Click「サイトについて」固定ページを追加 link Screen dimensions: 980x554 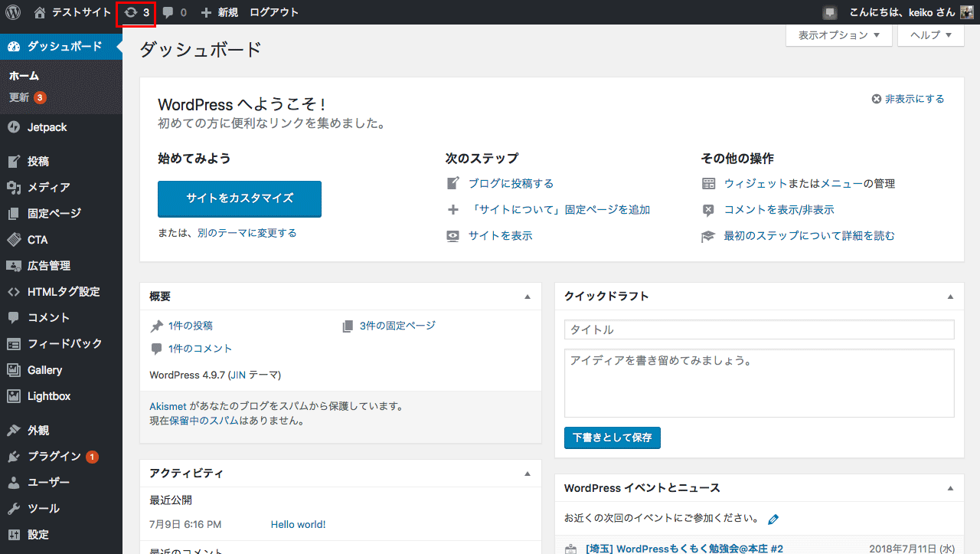559,210
